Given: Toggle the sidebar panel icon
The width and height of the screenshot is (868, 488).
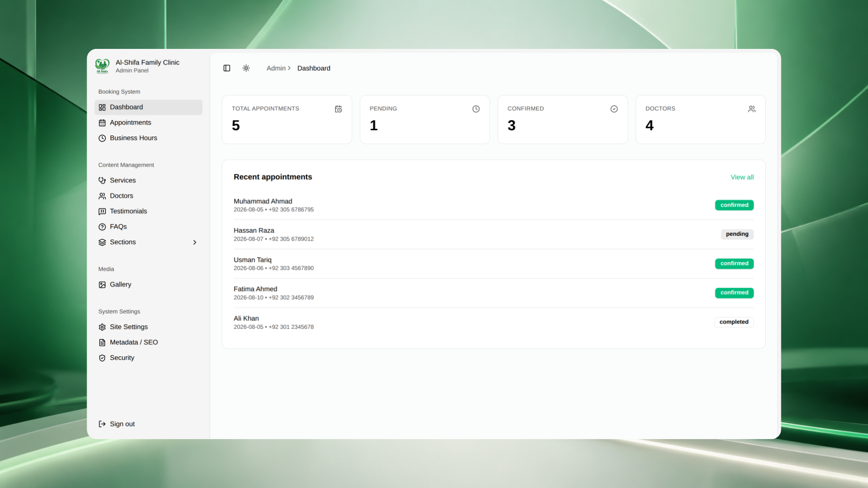Looking at the screenshot, I should (x=227, y=68).
